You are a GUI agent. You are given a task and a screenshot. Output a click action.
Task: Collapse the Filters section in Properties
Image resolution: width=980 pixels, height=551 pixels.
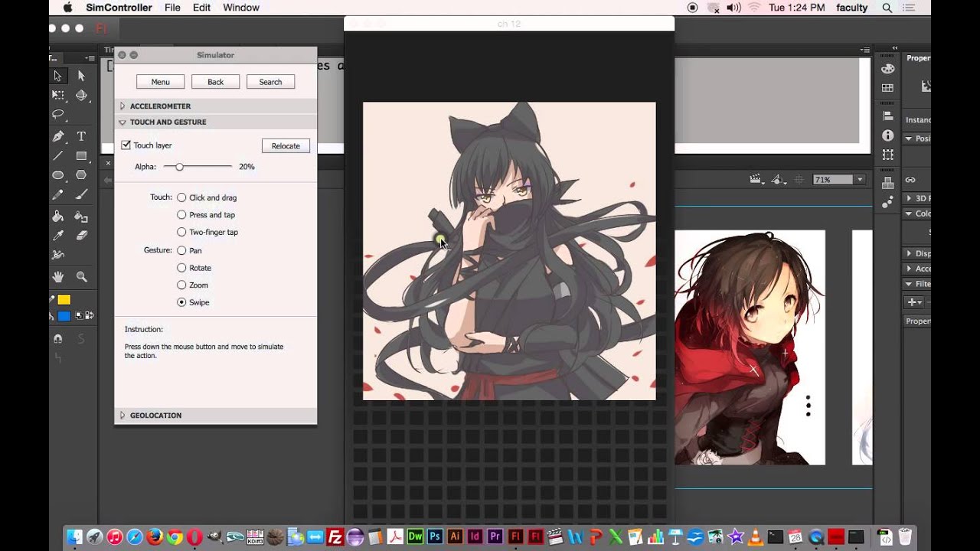(909, 284)
